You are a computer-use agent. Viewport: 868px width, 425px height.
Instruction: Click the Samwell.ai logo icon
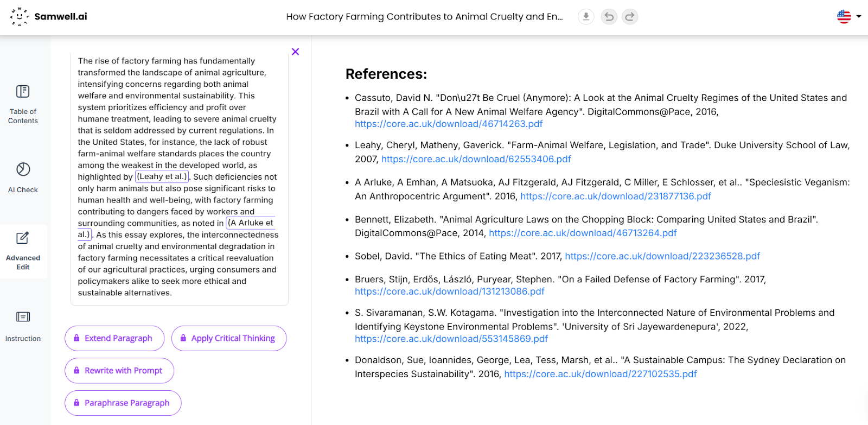click(x=20, y=16)
